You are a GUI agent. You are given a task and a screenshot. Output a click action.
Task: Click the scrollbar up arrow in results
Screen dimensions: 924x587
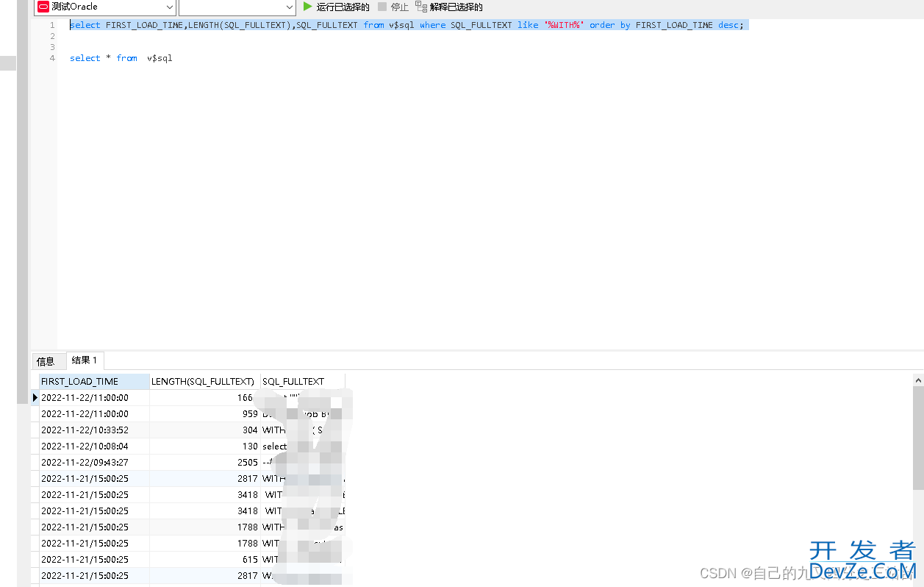click(918, 379)
